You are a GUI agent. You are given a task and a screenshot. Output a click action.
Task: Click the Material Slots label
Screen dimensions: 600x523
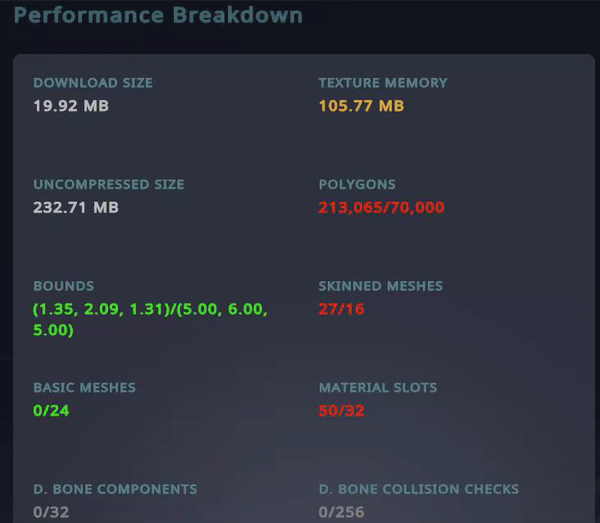pos(378,388)
